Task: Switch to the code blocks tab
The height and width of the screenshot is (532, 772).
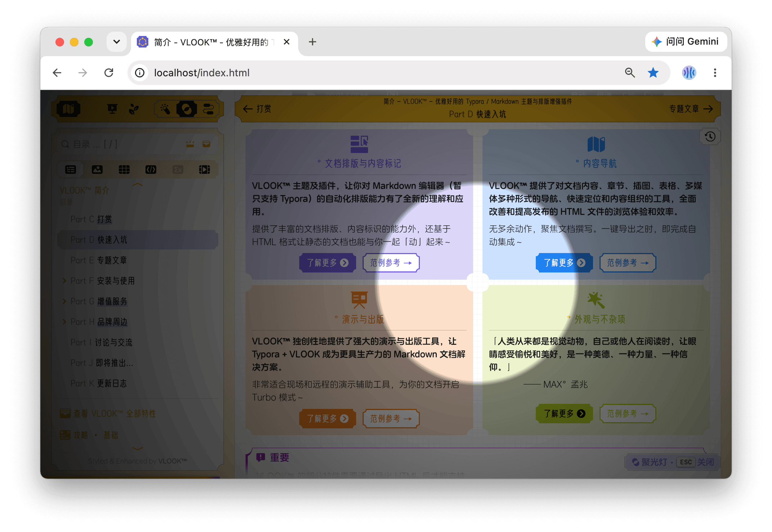Action: coord(151,170)
